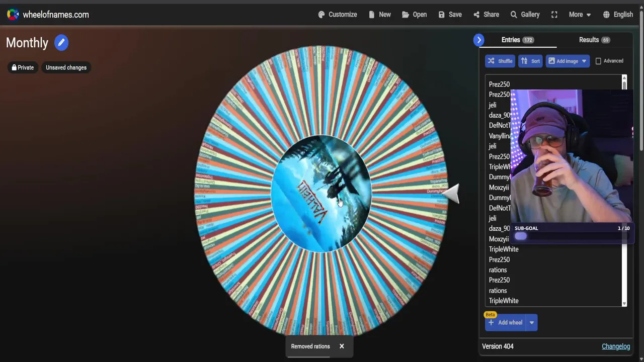Expand the More menu
This screenshot has width=644, height=362.
tap(580, 15)
